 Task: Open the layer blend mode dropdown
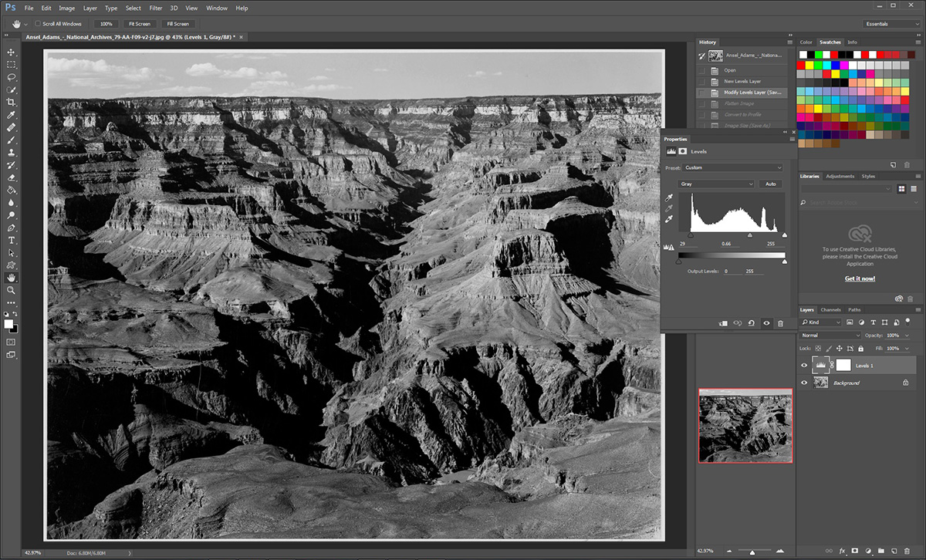pos(830,336)
